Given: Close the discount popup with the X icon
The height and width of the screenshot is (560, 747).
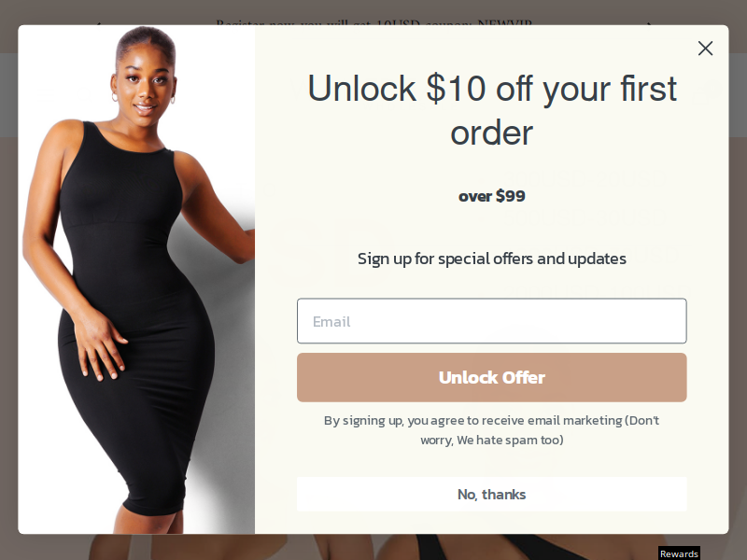Looking at the screenshot, I should [x=705, y=49].
